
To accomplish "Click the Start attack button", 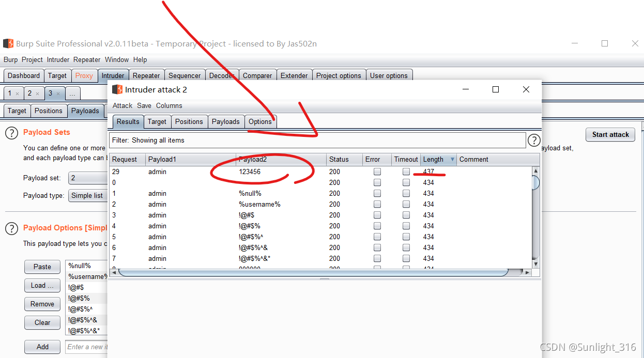I will coord(610,134).
